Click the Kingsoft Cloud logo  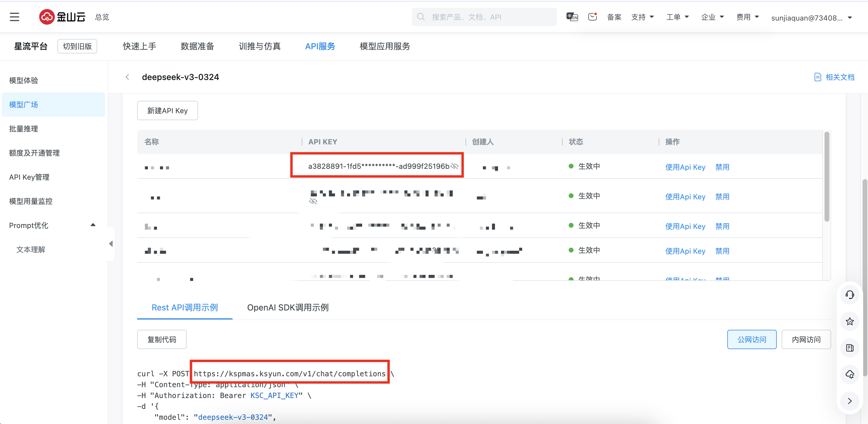pos(62,17)
